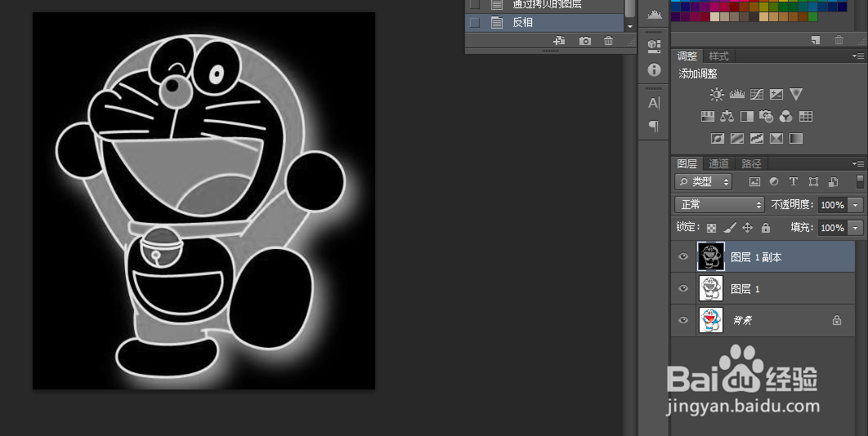
Task: Open the 3D properties panel icon
Action: click(654, 46)
